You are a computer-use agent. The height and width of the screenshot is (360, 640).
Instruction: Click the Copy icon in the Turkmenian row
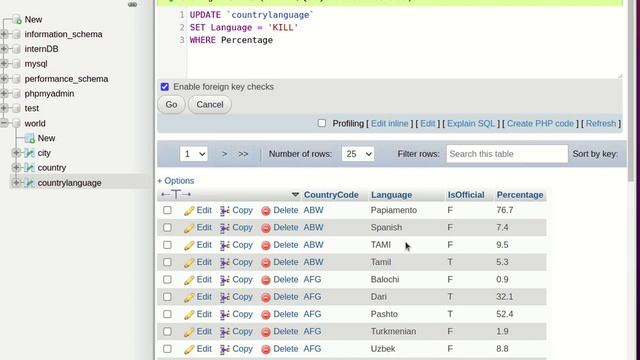pos(224,332)
